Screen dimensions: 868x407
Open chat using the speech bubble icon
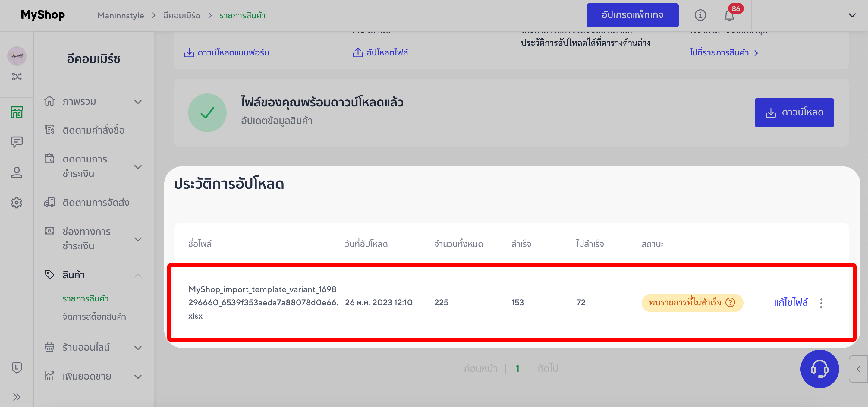[17, 141]
